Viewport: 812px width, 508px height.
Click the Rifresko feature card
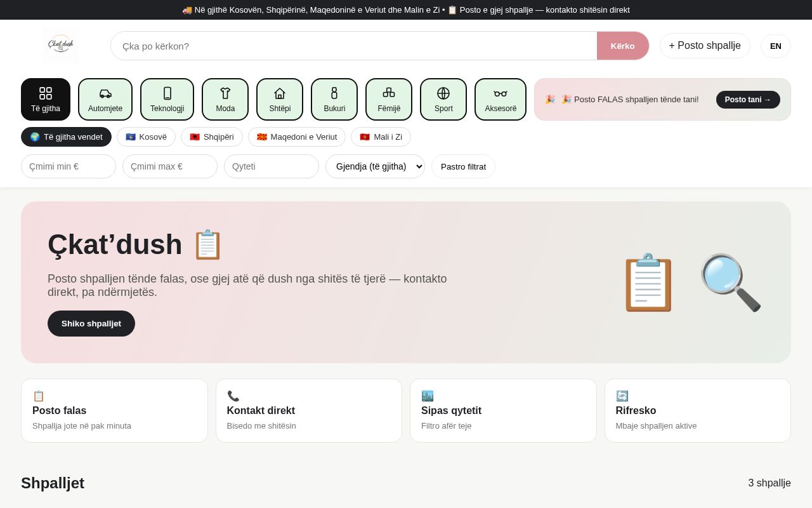(x=698, y=410)
